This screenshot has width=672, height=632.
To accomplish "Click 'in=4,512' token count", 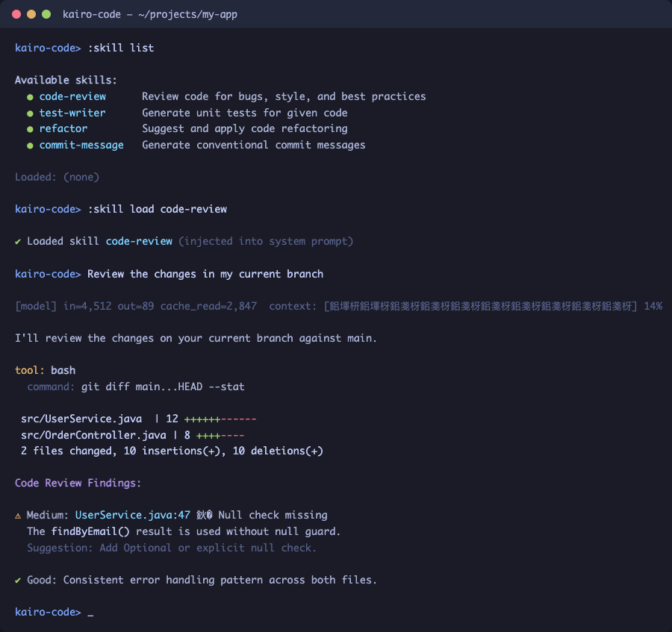I will click(87, 306).
